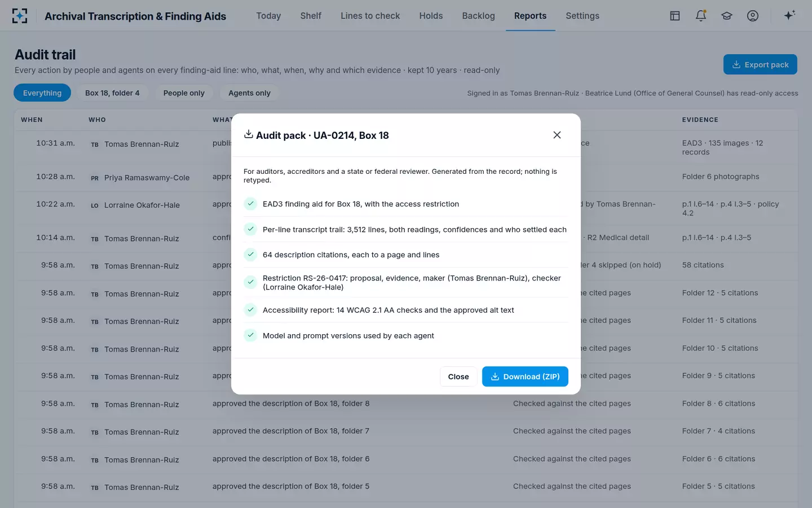
Task: Filter by Box 18, folder 4
Action: pyautogui.click(x=112, y=93)
